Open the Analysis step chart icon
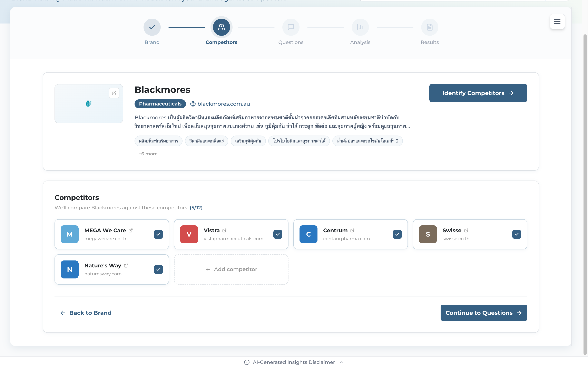588x368 pixels. 360,27
